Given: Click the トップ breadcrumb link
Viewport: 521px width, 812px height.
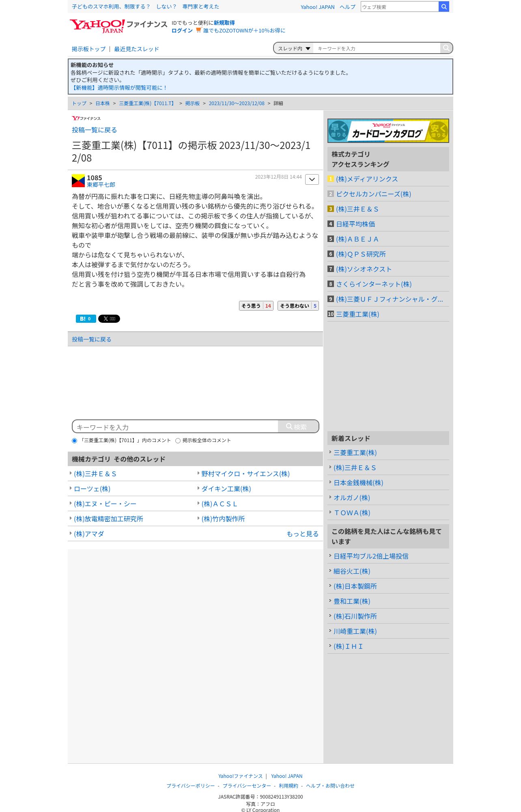Looking at the screenshot, I should tap(79, 104).
